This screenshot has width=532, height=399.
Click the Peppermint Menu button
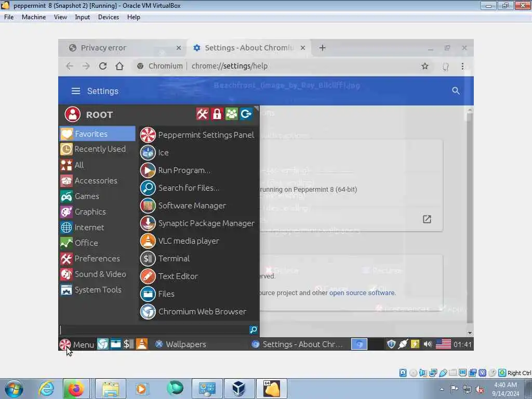pos(77,344)
